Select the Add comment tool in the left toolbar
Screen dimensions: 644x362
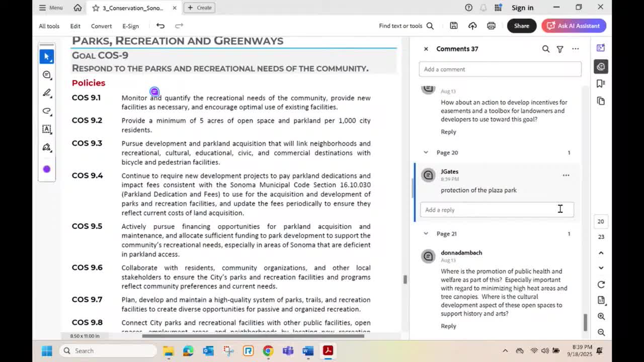[x=47, y=75]
